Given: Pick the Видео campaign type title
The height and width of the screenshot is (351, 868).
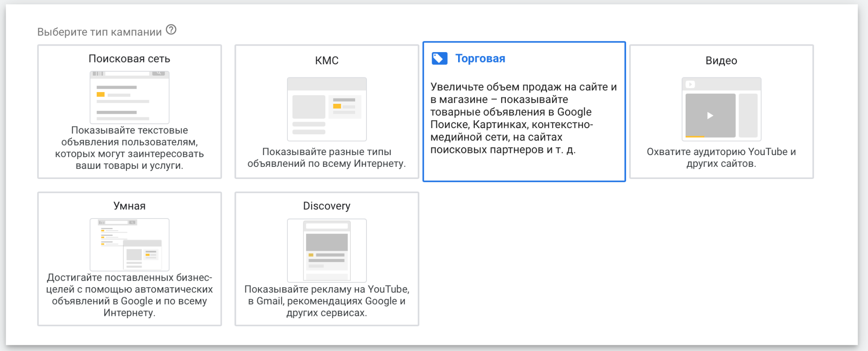Looking at the screenshot, I should [x=721, y=60].
